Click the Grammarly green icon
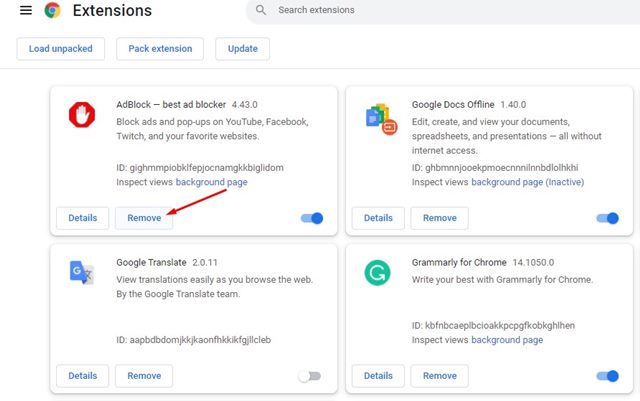640x401 pixels. 378,272
